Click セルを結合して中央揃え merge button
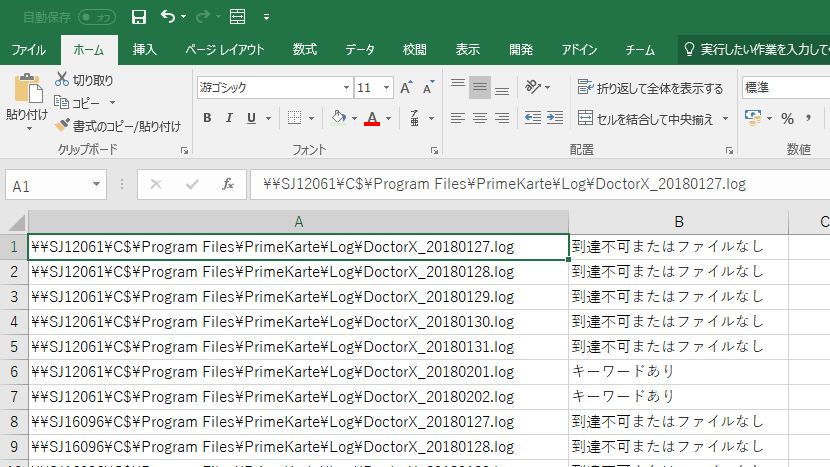This screenshot has height=467, width=830. 645,119
